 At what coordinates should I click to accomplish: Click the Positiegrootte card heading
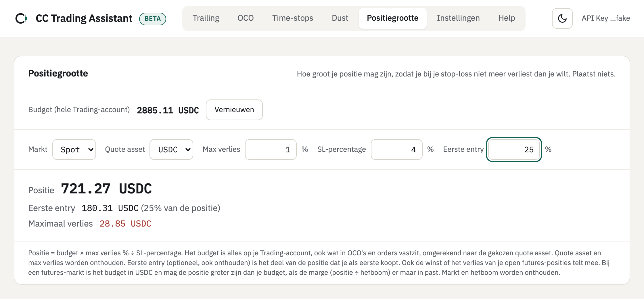pyautogui.click(x=58, y=73)
